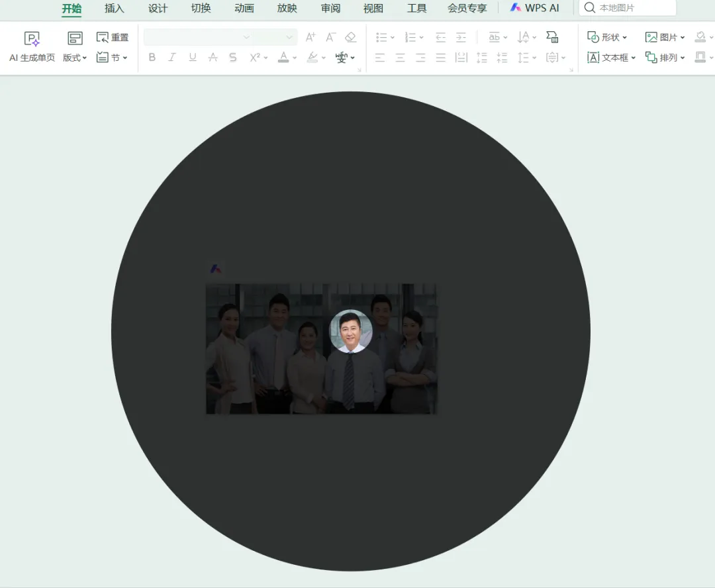
Task: Apply the font color A icon
Action: coord(283,57)
